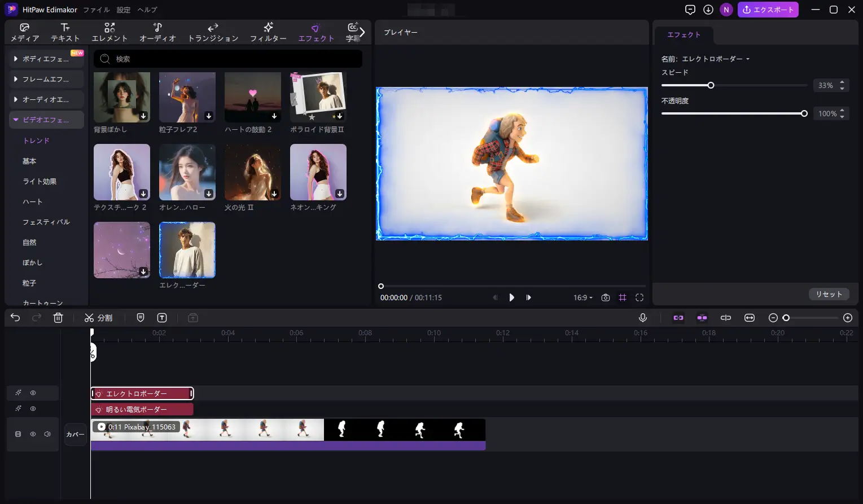
Task: Click the play button in the player
Action: (511, 297)
